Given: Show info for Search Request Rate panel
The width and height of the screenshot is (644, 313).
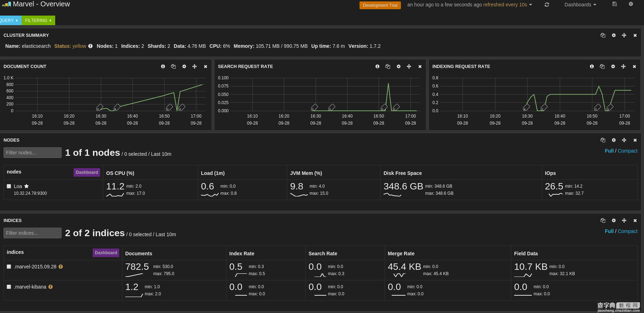Looking at the screenshot, I should tap(378, 67).
